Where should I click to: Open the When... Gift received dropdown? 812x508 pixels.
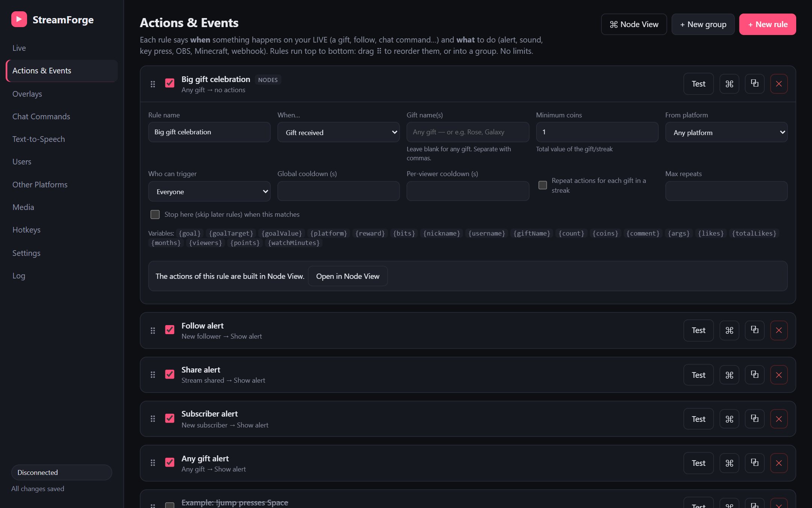point(338,132)
